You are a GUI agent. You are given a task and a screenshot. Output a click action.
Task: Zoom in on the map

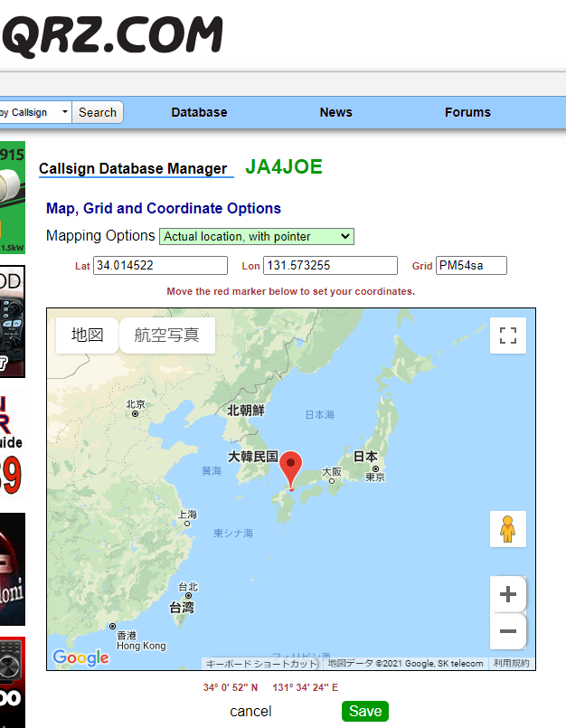pyautogui.click(x=508, y=594)
